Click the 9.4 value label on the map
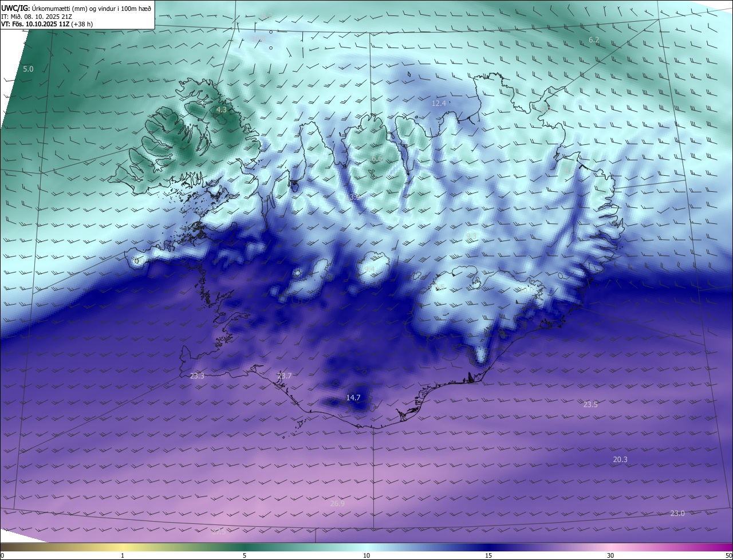 coord(369,269)
